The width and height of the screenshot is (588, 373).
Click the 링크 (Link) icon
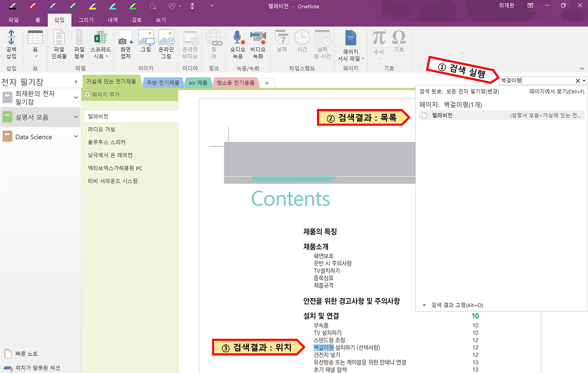(214, 45)
